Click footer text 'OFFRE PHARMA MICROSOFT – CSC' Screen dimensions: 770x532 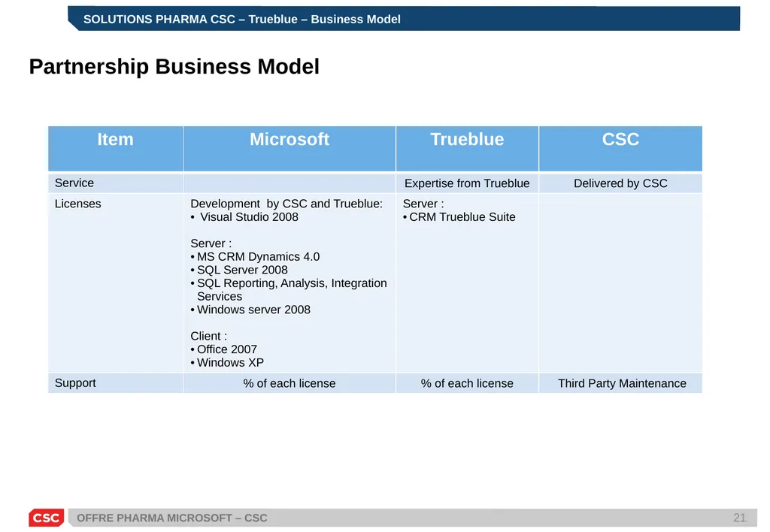pos(172,518)
